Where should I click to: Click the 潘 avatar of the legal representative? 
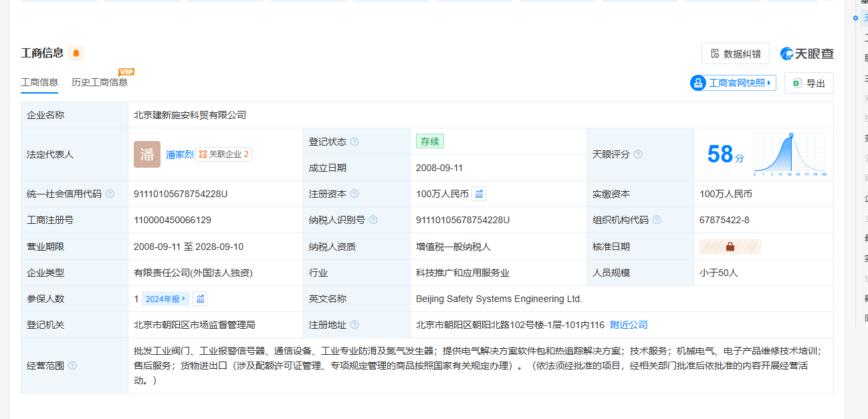147,154
